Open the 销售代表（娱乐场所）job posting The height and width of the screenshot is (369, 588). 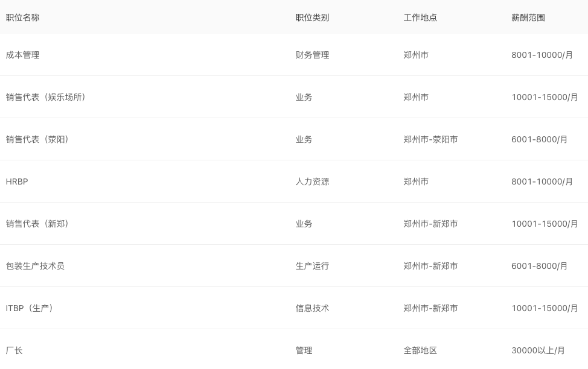[x=46, y=97]
